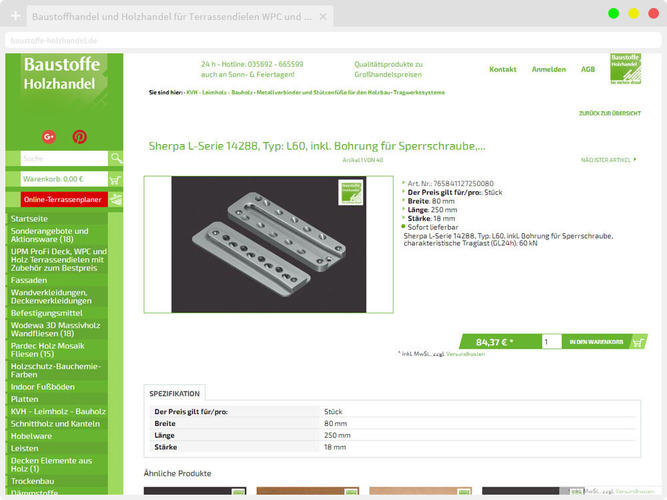Click the shopping cart icon beside Warenkorb
667x500 pixels.
point(116,179)
